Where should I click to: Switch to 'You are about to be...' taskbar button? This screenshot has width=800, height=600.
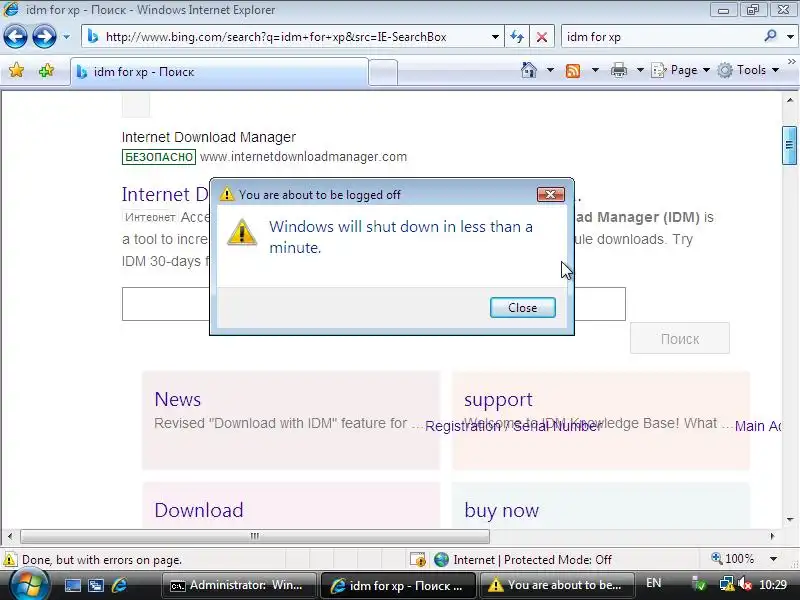click(x=557, y=585)
